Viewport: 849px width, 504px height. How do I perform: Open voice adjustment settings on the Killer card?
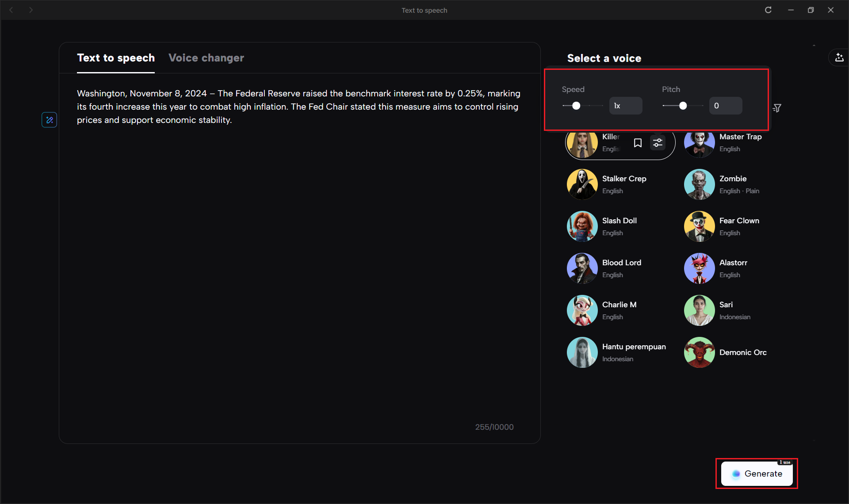[658, 143]
